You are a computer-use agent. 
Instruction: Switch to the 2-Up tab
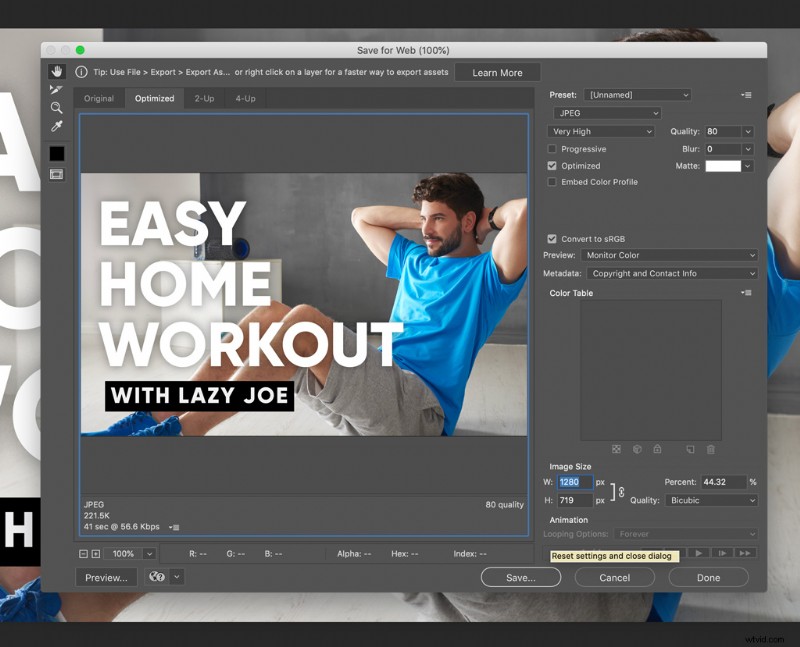204,98
